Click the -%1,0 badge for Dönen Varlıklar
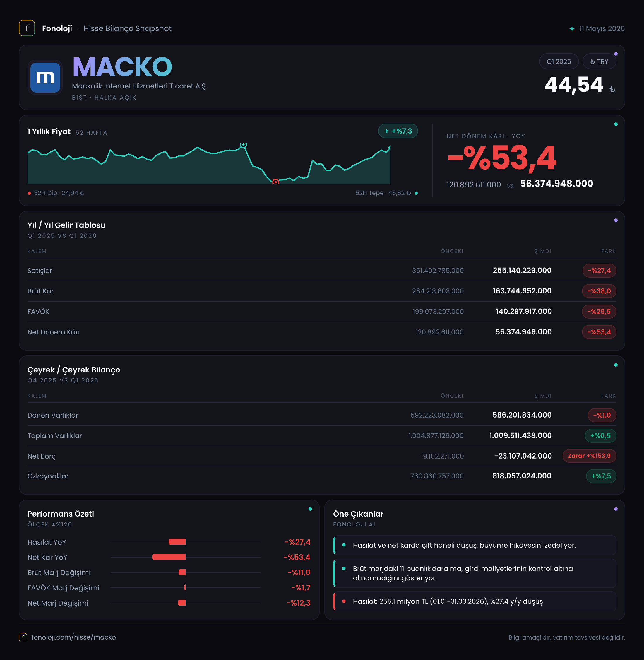 [x=602, y=415]
